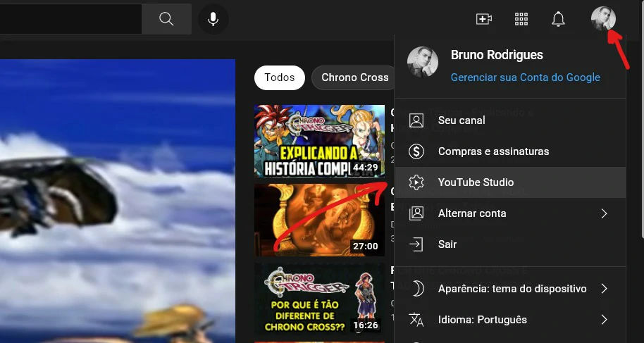Image resolution: width=644 pixels, height=343 pixels.
Task: Open Idioma: Português setting
Action: (510, 320)
